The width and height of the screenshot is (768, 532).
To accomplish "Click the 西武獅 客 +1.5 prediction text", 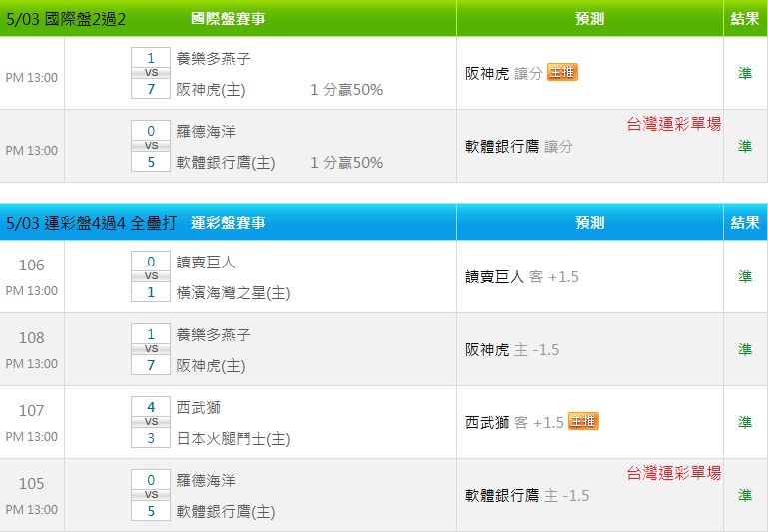I will click(514, 423).
